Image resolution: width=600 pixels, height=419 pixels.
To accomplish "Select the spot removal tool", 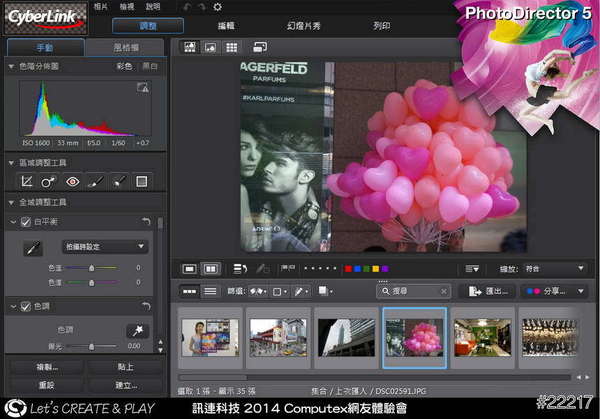I will tap(48, 181).
